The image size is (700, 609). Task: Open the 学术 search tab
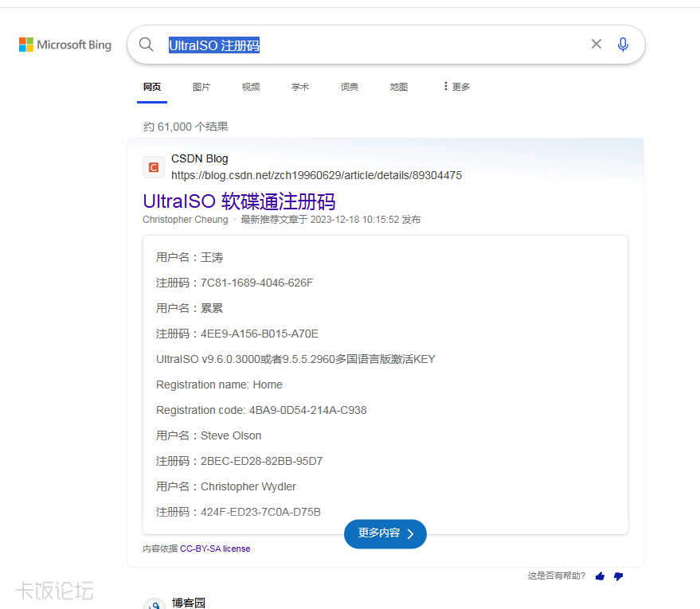300,87
